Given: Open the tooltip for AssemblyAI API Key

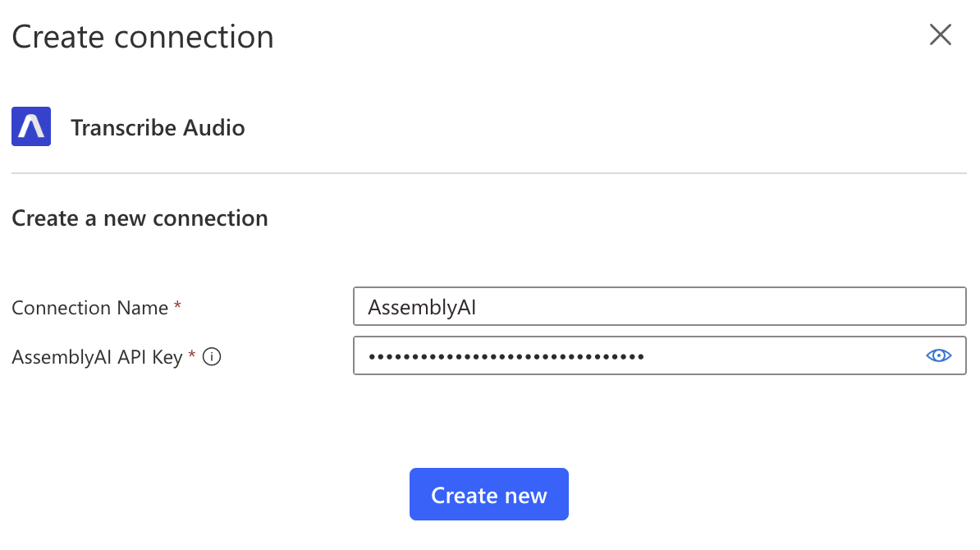Looking at the screenshot, I should 212,356.
